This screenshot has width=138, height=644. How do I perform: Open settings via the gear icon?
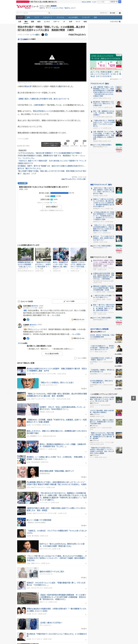click(120, 13)
